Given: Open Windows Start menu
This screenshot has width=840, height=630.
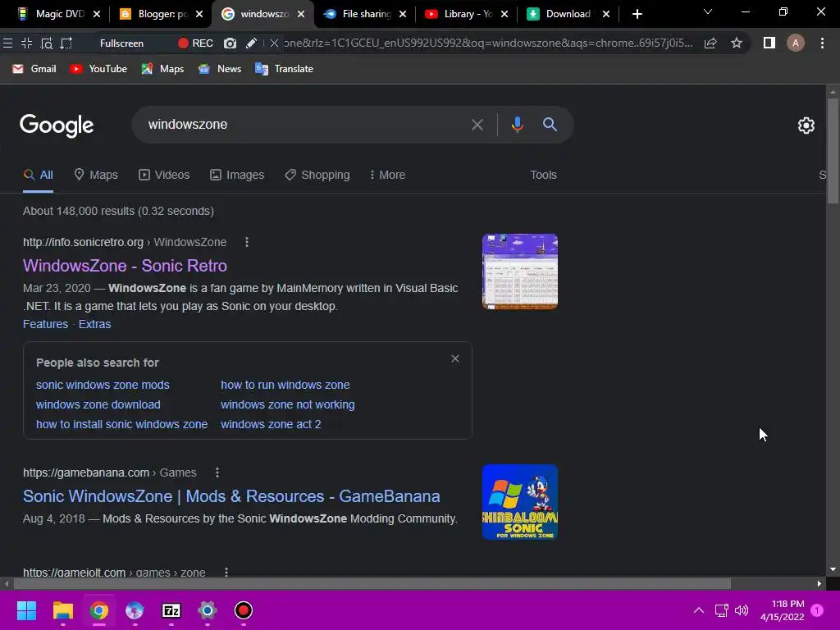Looking at the screenshot, I should tap(26, 610).
